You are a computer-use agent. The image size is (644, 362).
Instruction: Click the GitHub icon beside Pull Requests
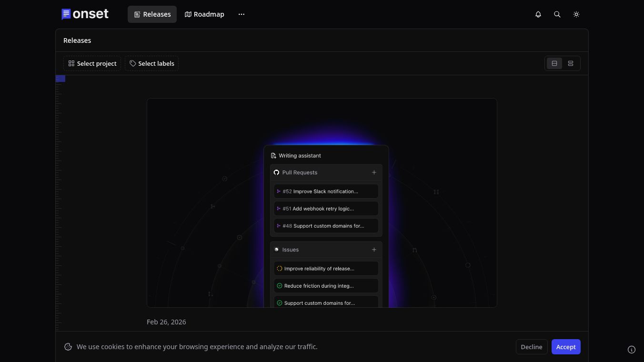click(x=277, y=172)
